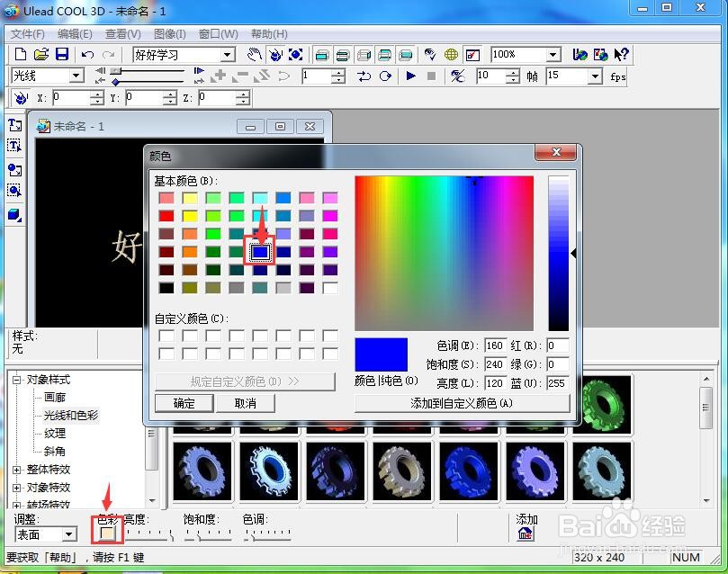
Task: Toggle the back bevel face button
Action: click(385, 55)
